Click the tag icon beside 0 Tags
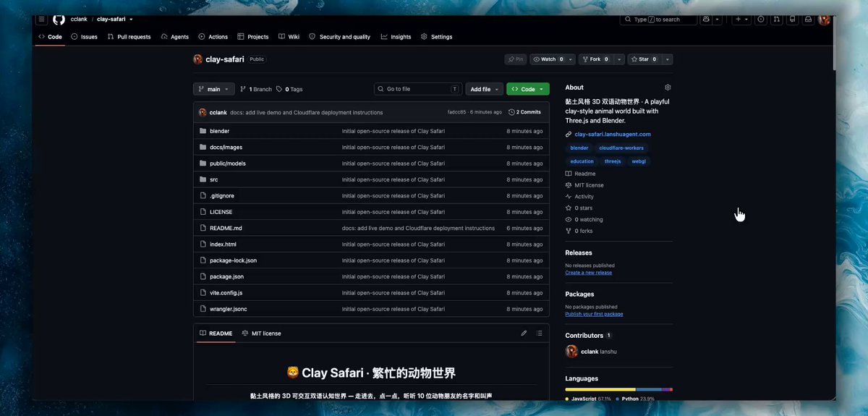Screen dimensions: 868x416 click(x=279, y=89)
